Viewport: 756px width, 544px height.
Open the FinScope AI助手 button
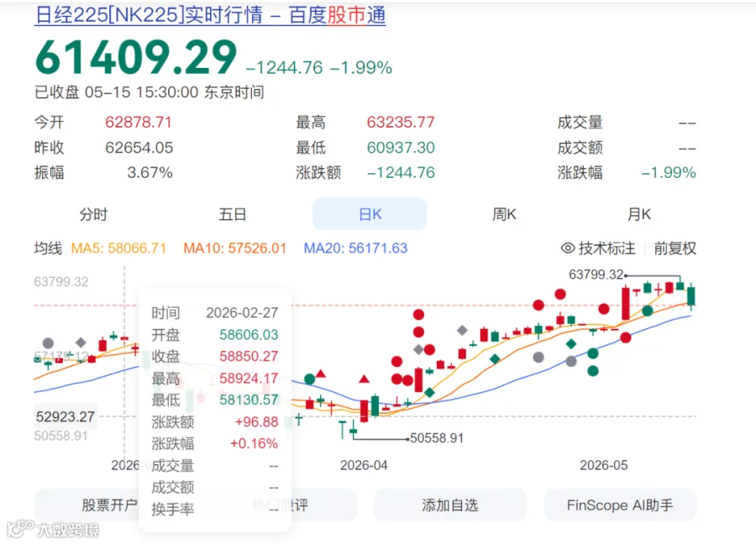(620, 505)
